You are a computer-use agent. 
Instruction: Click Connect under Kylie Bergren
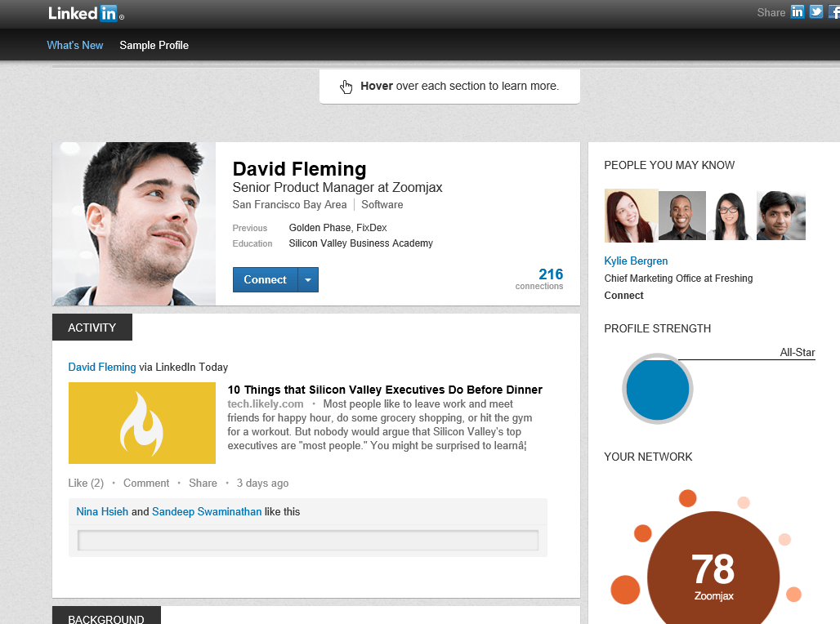(x=623, y=295)
